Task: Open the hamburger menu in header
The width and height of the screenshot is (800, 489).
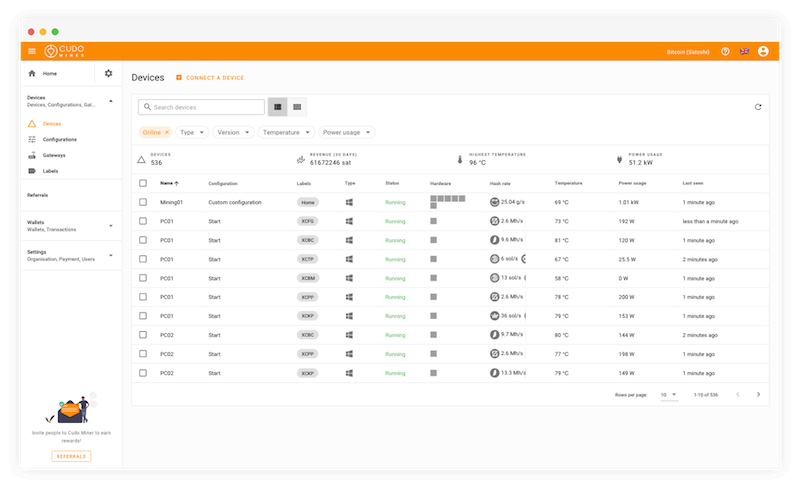Action: click(32, 51)
